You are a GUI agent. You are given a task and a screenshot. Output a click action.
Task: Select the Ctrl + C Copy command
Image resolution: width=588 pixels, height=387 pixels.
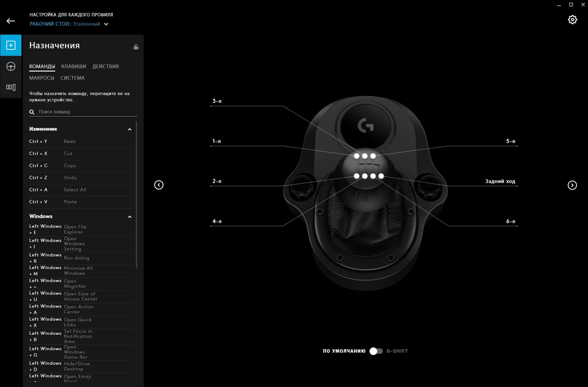click(x=81, y=166)
